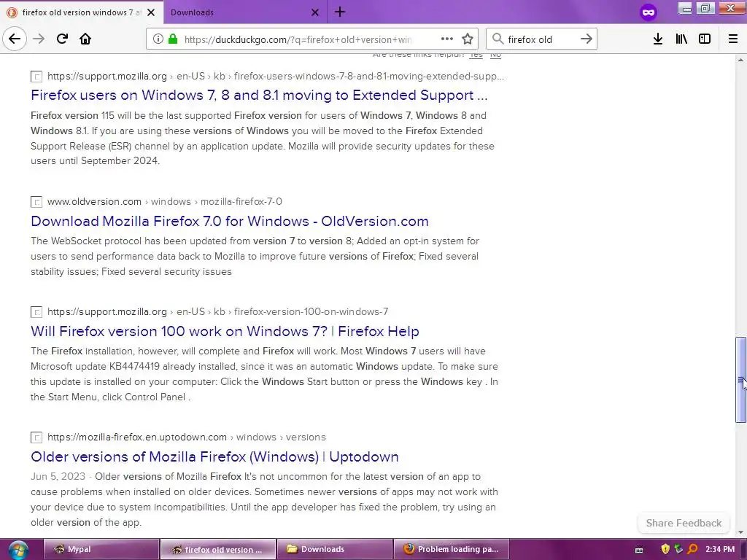Screen dimensions: 747x560
Task: Click the forward navigation arrow
Action: click(39, 39)
